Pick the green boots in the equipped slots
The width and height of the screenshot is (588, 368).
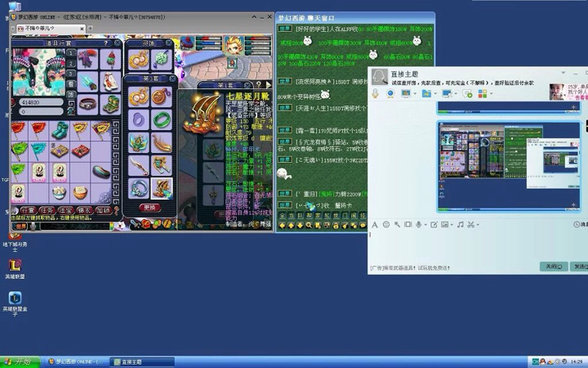pyautogui.click(x=110, y=105)
